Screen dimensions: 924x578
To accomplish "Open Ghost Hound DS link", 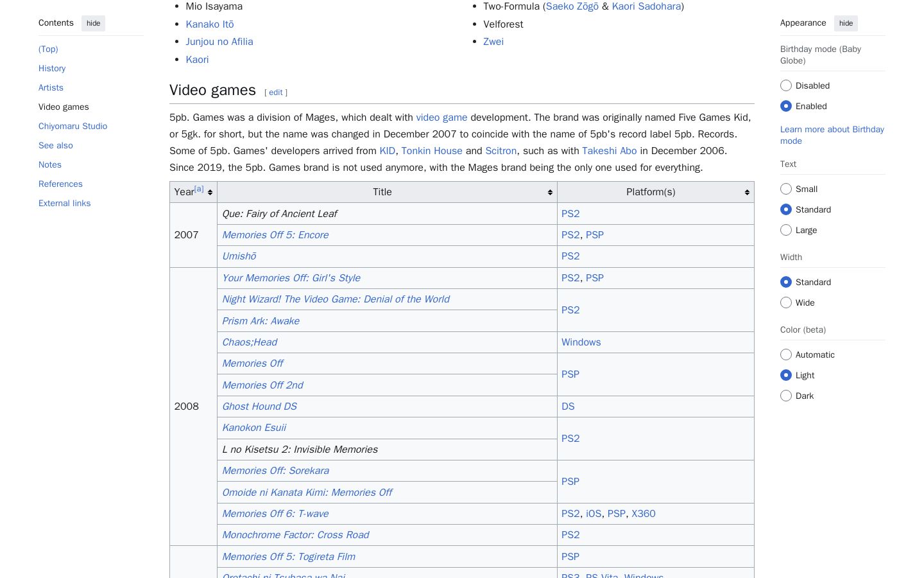I will tap(259, 407).
